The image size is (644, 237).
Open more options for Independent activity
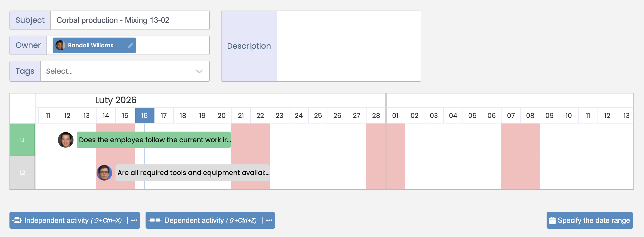pos(134,220)
